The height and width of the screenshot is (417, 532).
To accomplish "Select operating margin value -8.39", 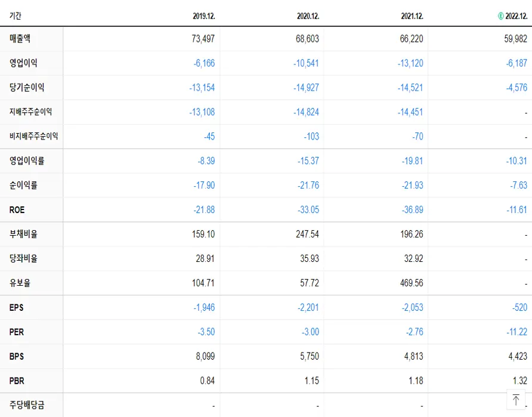I will [x=206, y=161].
